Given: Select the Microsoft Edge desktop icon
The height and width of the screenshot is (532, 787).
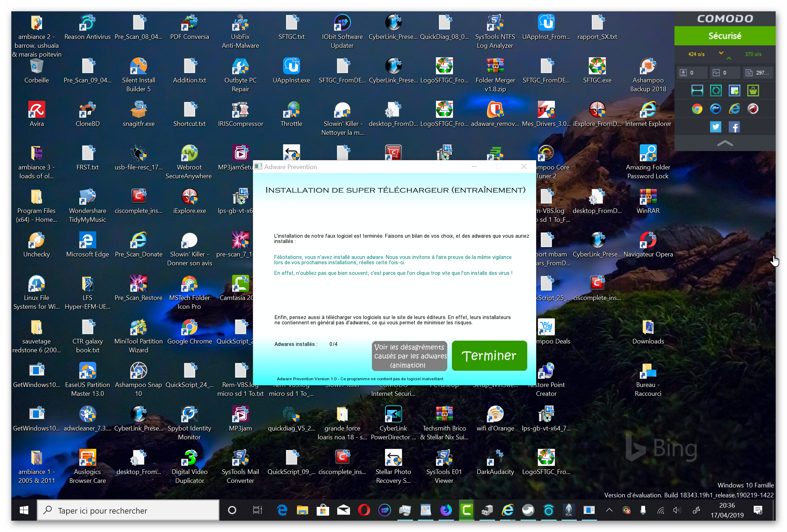Looking at the screenshot, I should pyautogui.click(x=87, y=245).
